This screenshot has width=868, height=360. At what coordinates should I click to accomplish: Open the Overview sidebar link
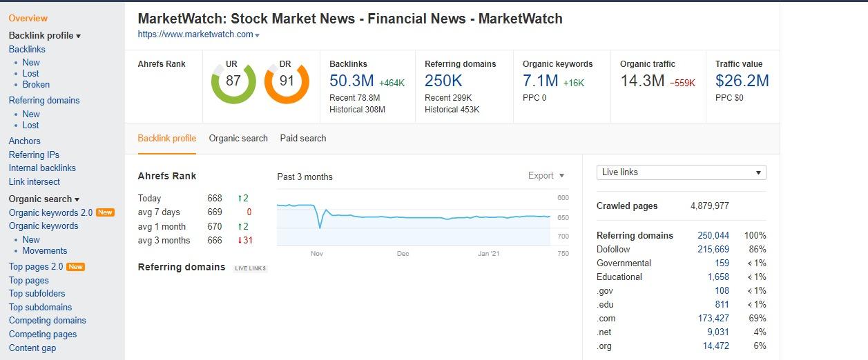point(28,18)
